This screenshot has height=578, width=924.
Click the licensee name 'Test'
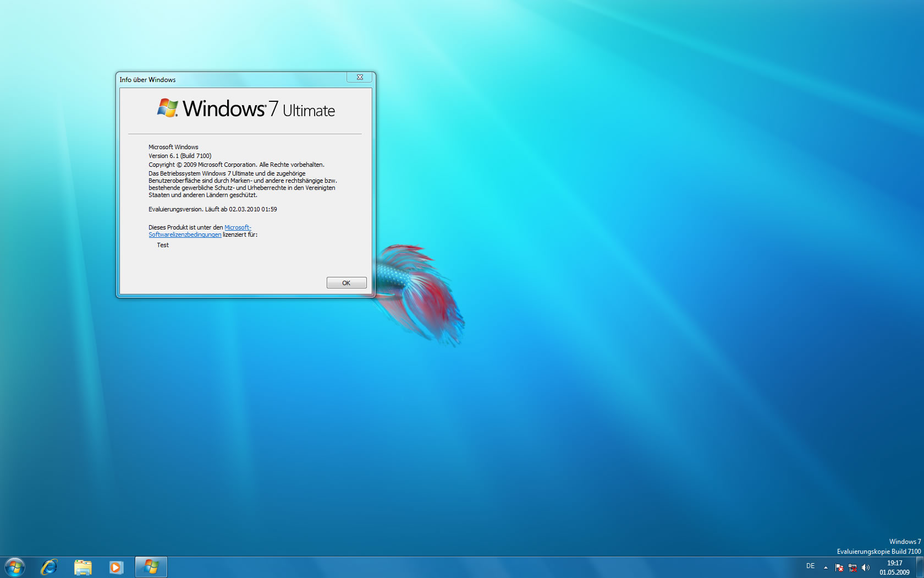[163, 245]
